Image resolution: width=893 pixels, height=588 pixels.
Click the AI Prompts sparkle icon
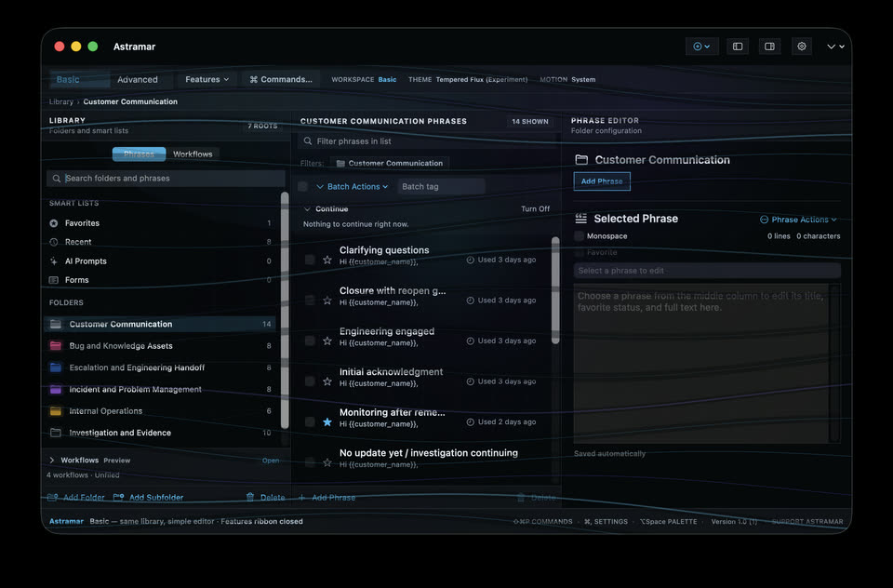click(54, 261)
